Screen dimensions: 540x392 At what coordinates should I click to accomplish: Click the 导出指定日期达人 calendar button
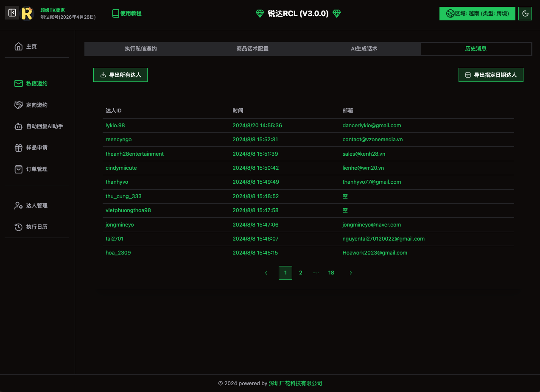[x=491, y=75]
